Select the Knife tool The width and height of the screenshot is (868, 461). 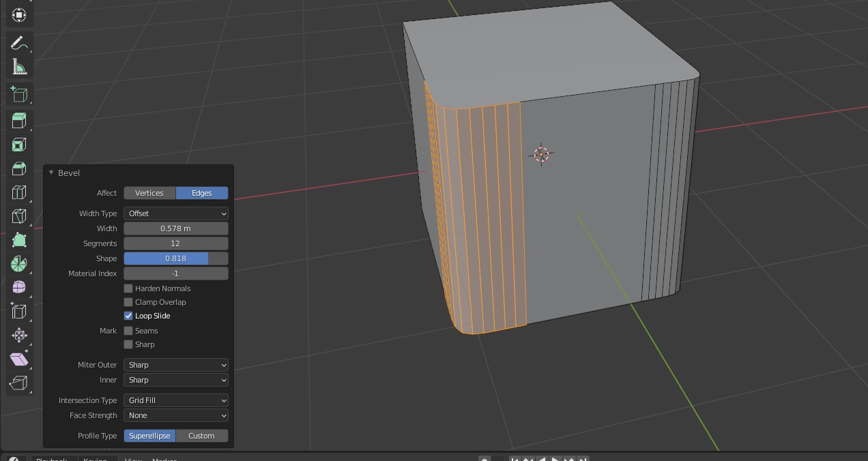point(19,216)
